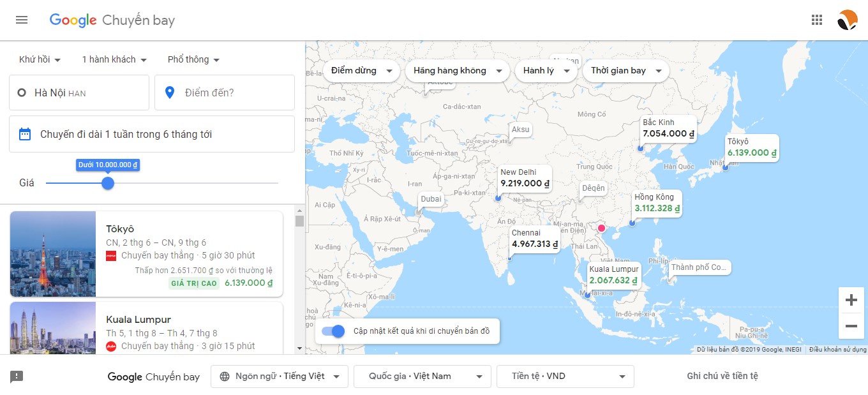Click the feedback exclamation icon
Screen dimensions: 868x395
point(17,376)
